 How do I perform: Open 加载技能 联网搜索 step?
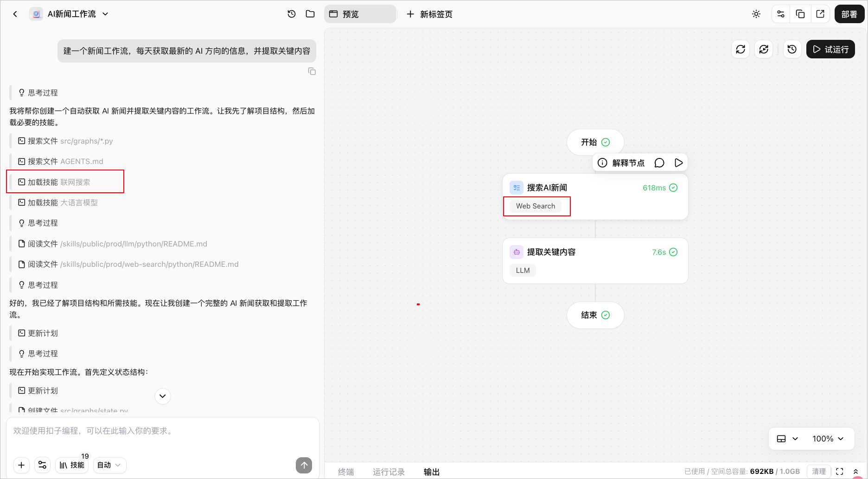54,182
